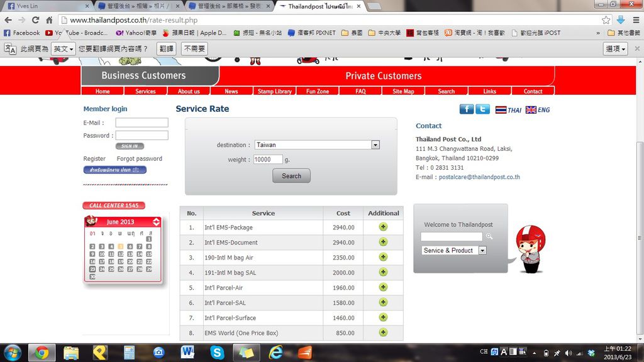This screenshot has width=644, height=362.
Task: Click the Thai staff login button
Action: [x=114, y=170]
